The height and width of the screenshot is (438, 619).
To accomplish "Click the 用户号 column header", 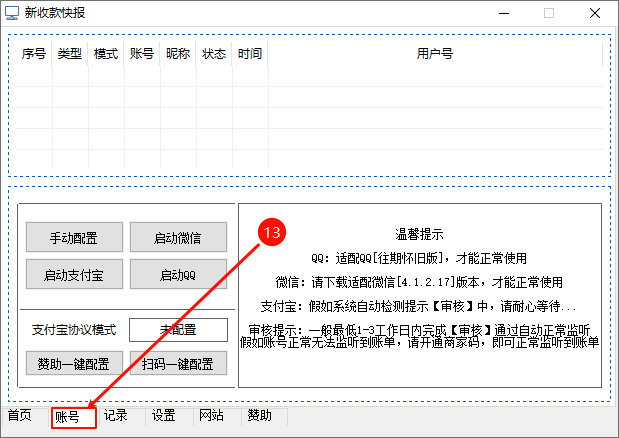I will (435, 54).
